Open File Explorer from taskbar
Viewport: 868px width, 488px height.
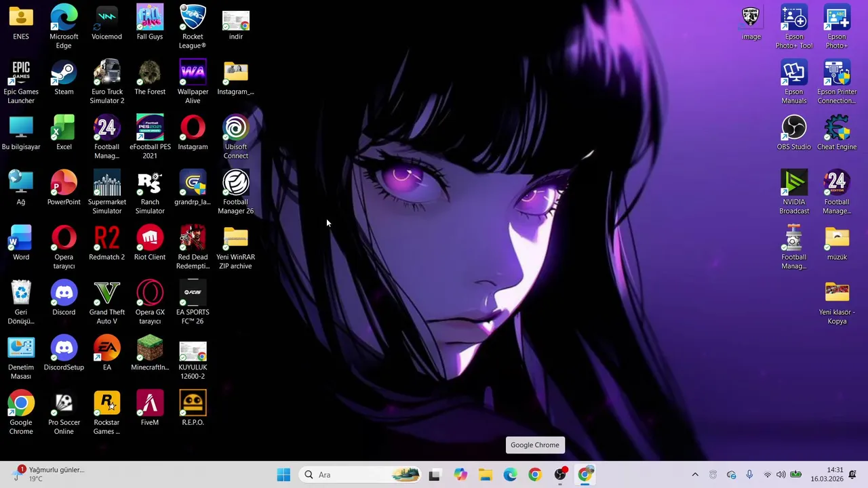tap(486, 474)
